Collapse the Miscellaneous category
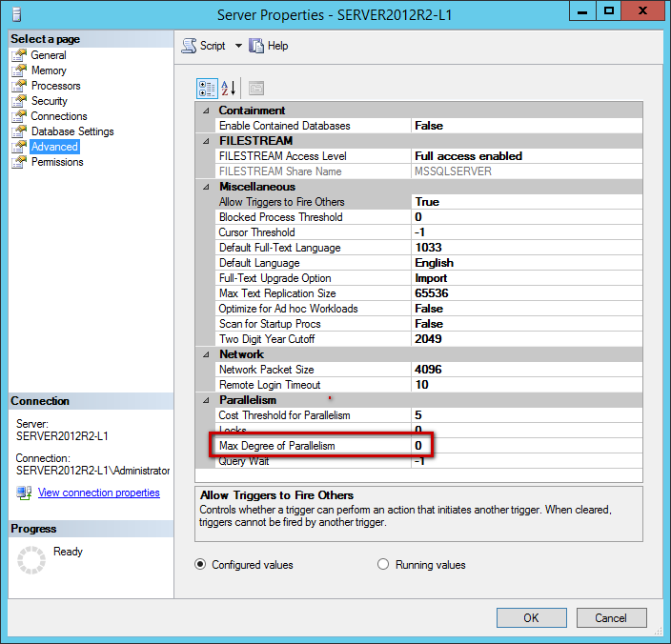This screenshot has height=644, width=671. (x=206, y=187)
